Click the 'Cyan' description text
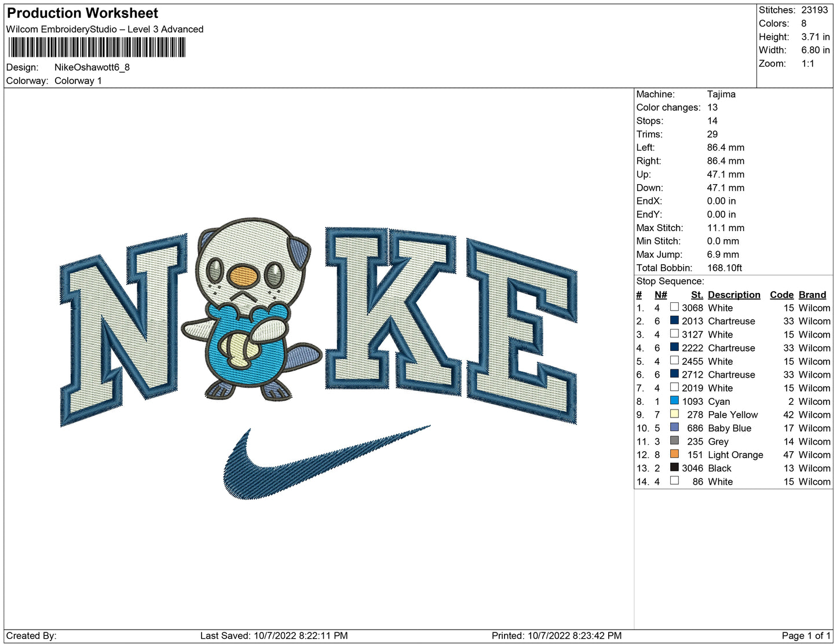Viewport: 837px width, 644px height. [x=719, y=401]
